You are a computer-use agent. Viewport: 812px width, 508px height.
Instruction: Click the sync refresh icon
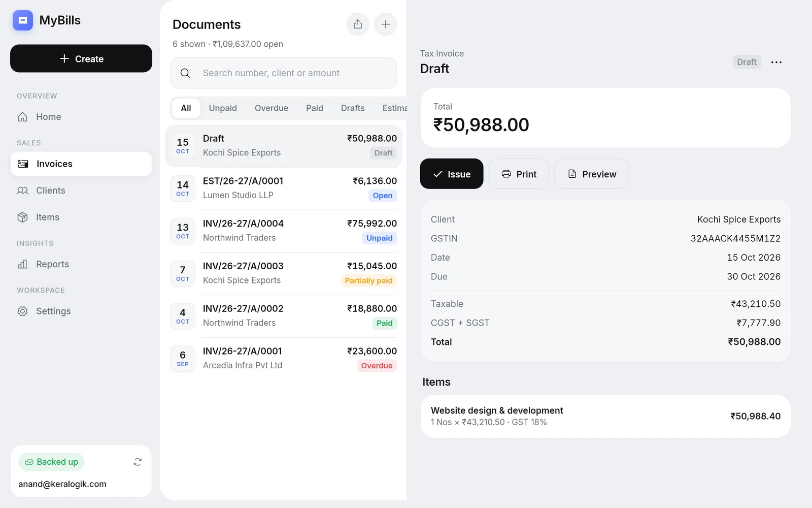[138, 462]
